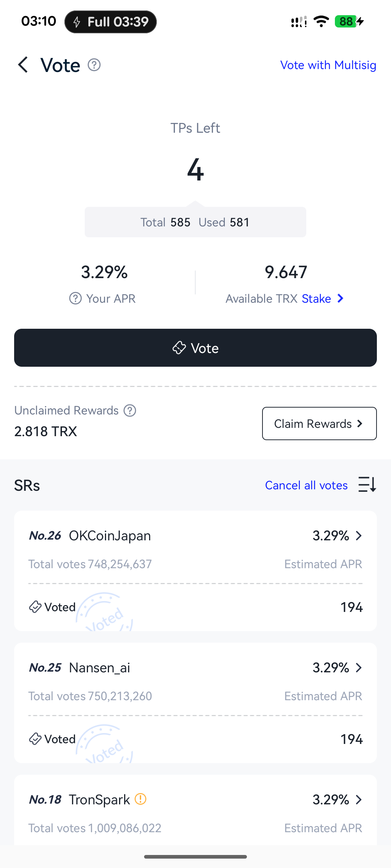Tap Claim Rewards button
Screen dimensions: 391x868
[319, 424]
